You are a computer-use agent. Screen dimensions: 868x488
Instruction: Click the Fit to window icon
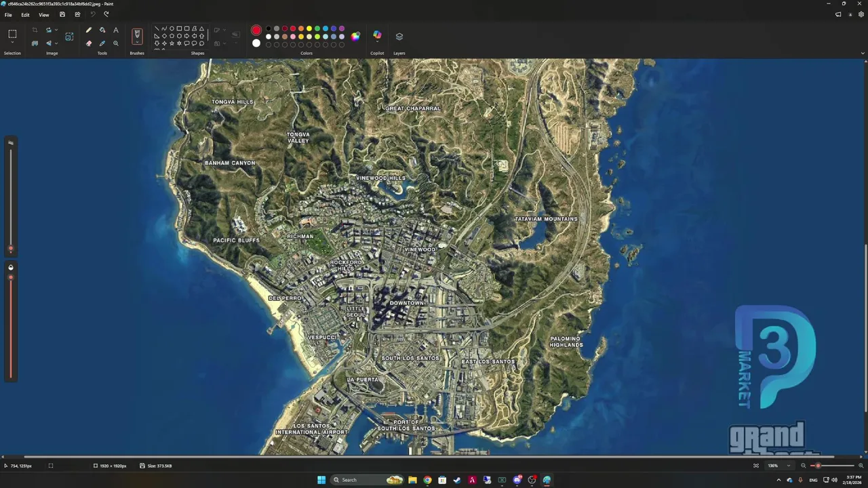[756, 466]
